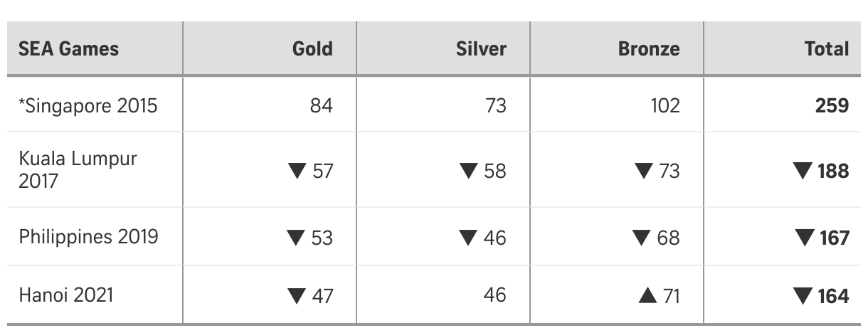Click the SEA Games column header
Viewport: 868px width, 333px height.
coord(68,48)
